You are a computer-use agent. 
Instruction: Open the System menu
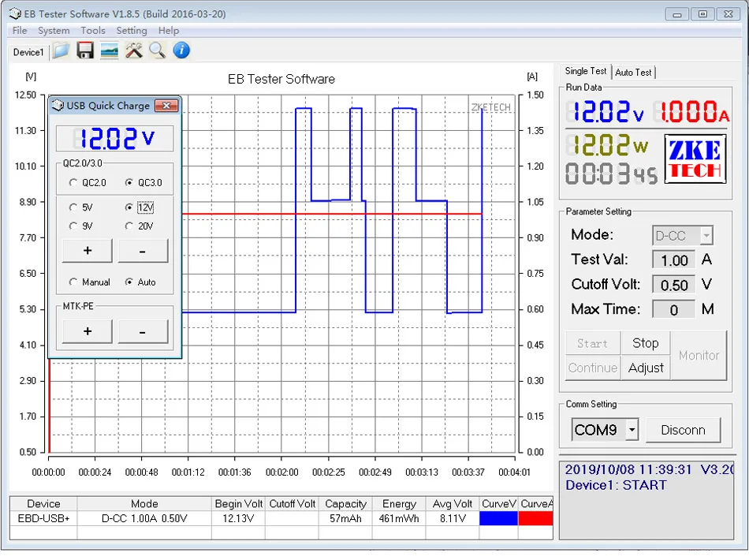point(54,31)
